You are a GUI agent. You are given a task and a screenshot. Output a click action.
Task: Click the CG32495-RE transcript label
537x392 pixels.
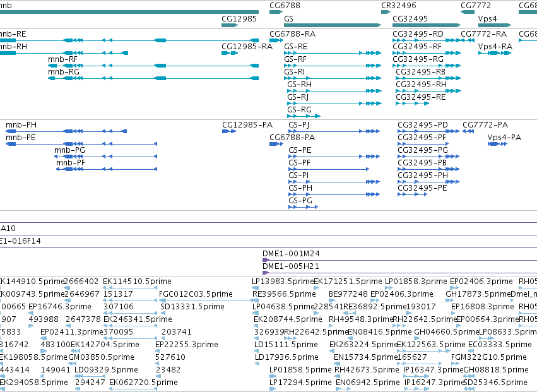pos(421,97)
